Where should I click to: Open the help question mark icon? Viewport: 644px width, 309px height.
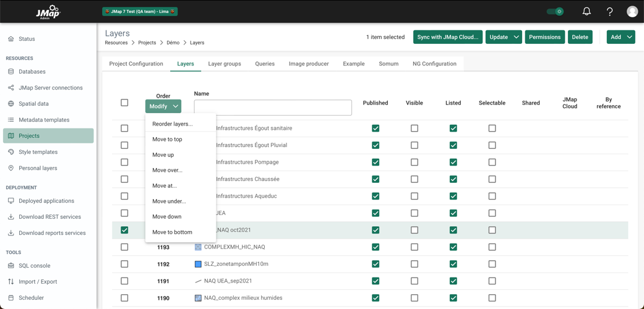click(x=609, y=11)
